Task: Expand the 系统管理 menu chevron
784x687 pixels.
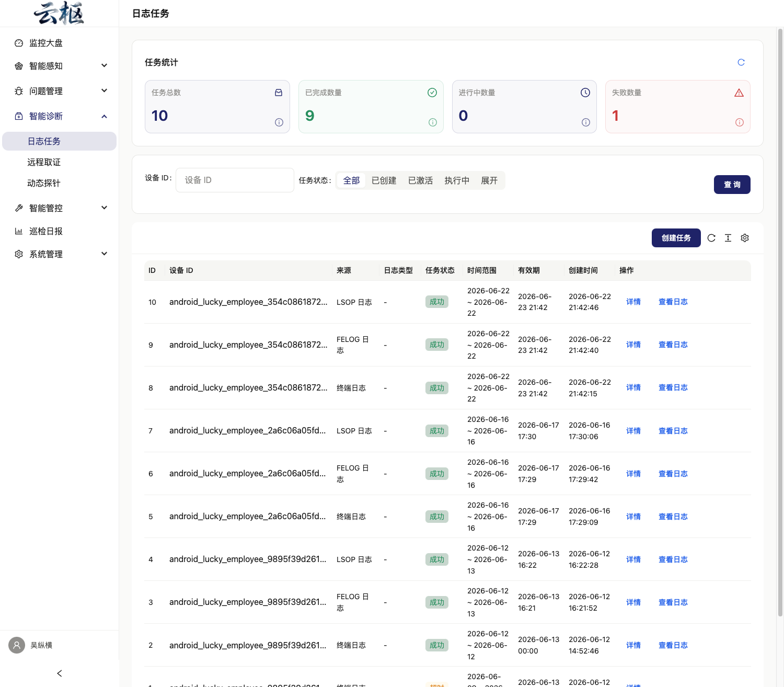Action: pyautogui.click(x=105, y=254)
